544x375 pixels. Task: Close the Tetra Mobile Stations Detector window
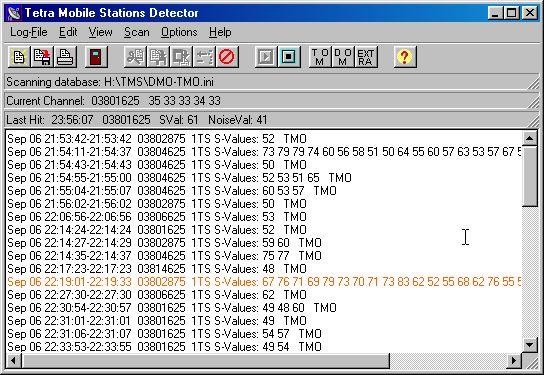(530, 13)
